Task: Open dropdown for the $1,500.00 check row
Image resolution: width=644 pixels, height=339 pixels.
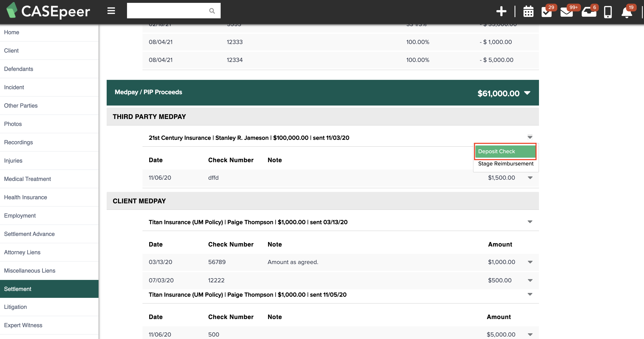Action: pyautogui.click(x=530, y=178)
